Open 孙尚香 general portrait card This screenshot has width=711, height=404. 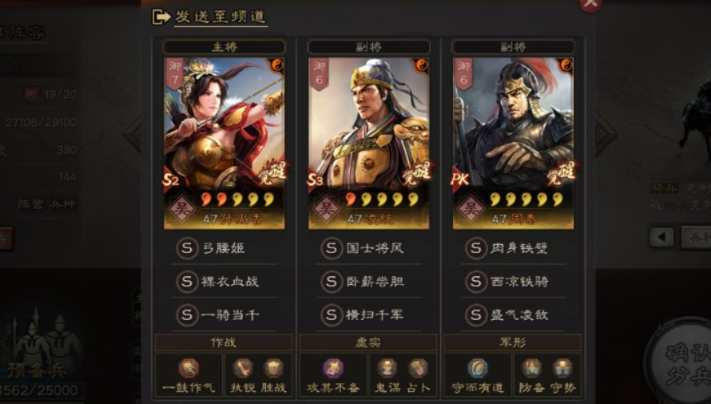point(224,143)
